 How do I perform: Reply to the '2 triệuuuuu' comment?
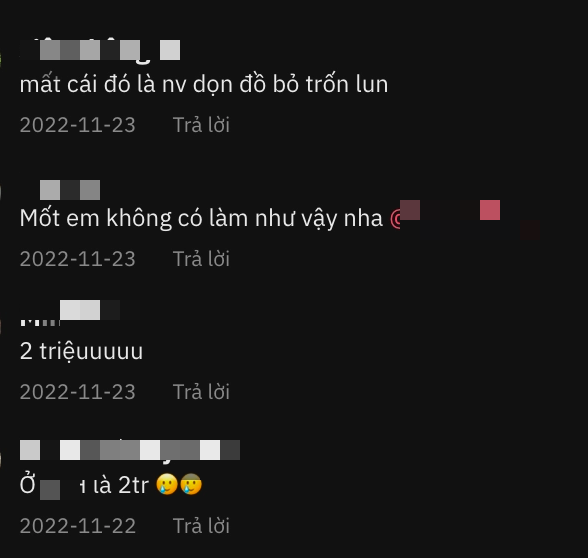coord(201,392)
